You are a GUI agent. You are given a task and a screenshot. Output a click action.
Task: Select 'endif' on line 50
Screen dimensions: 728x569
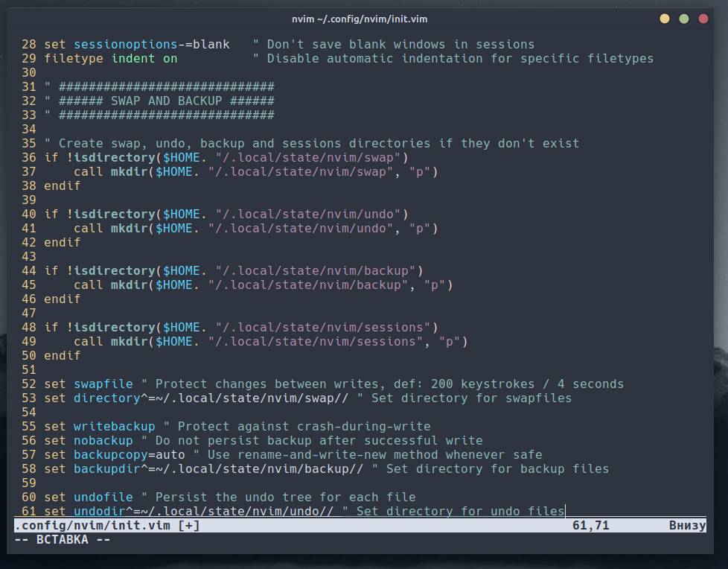(x=62, y=355)
